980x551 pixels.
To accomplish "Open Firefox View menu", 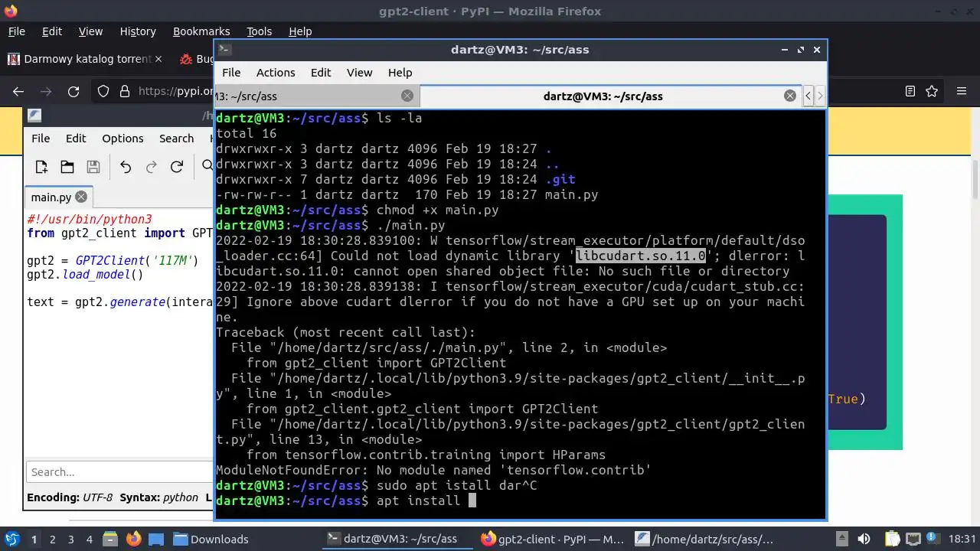I will [90, 31].
